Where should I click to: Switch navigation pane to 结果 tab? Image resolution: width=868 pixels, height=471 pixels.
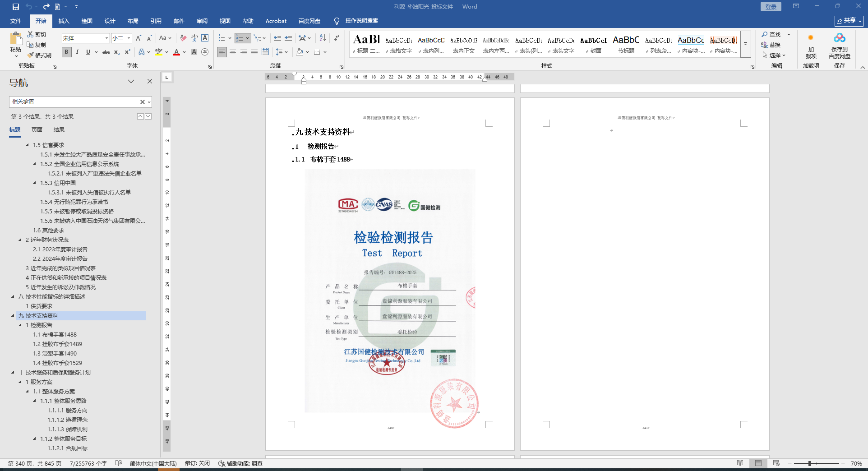click(x=59, y=130)
